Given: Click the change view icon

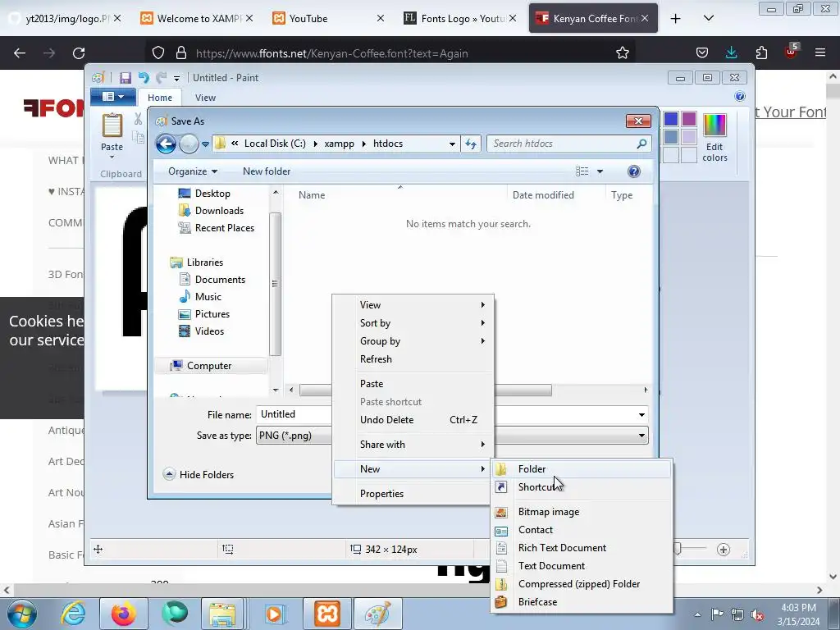Looking at the screenshot, I should coord(582,171).
